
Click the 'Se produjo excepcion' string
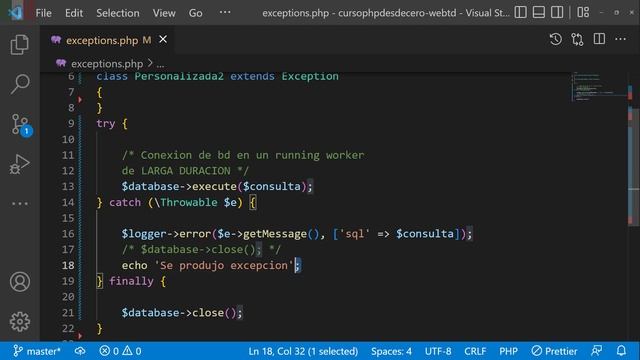coord(224,265)
